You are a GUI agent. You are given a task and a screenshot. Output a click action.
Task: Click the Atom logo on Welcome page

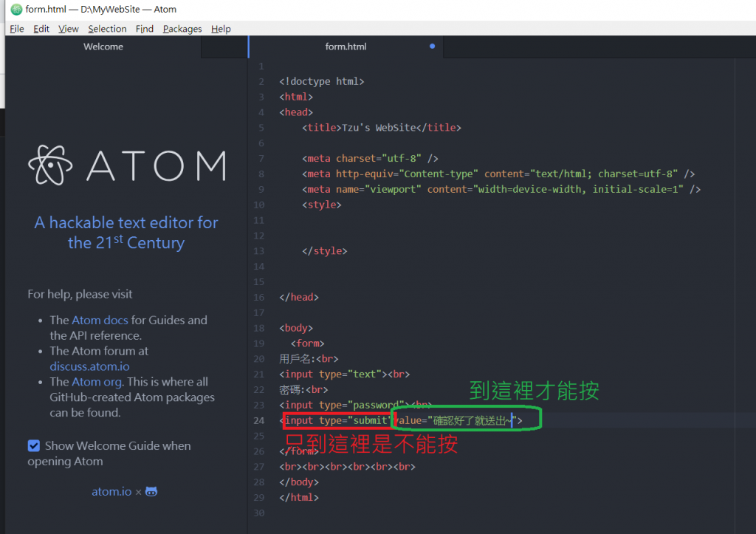[x=127, y=165]
